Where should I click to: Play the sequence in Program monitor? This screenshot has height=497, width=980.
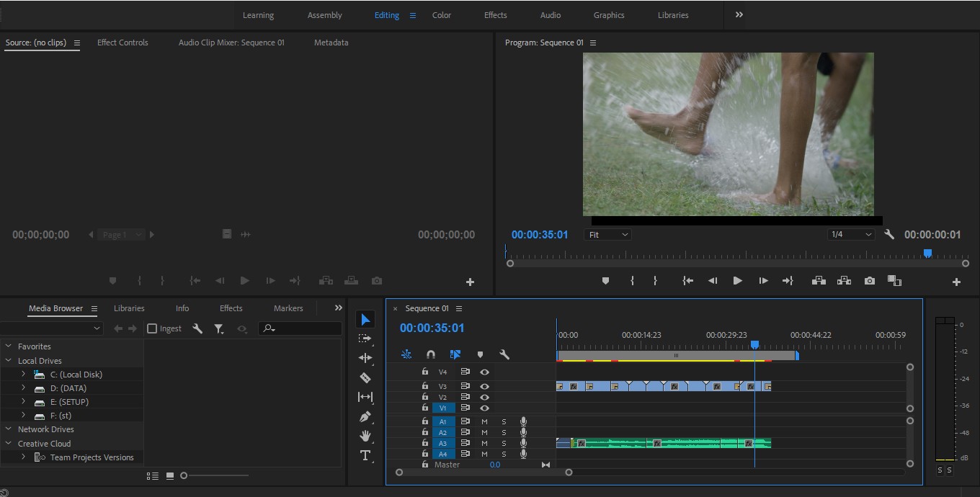pos(737,281)
